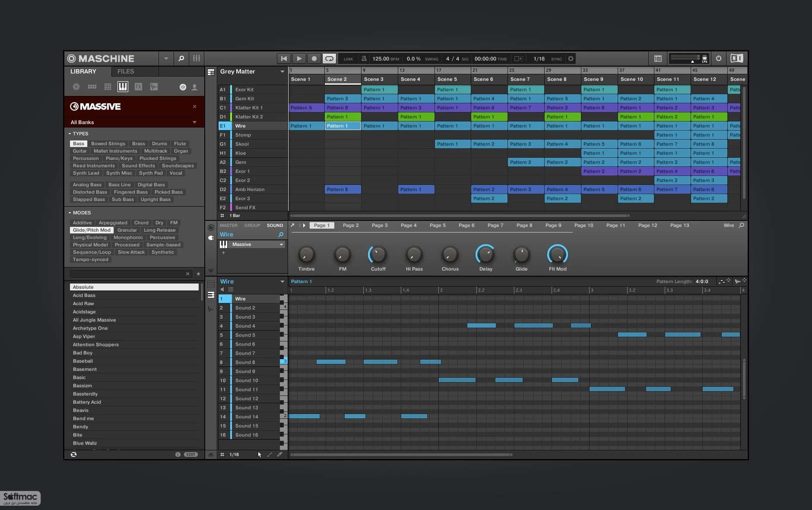
Task: Toggle the loop button in the transport
Action: [329, 58]
